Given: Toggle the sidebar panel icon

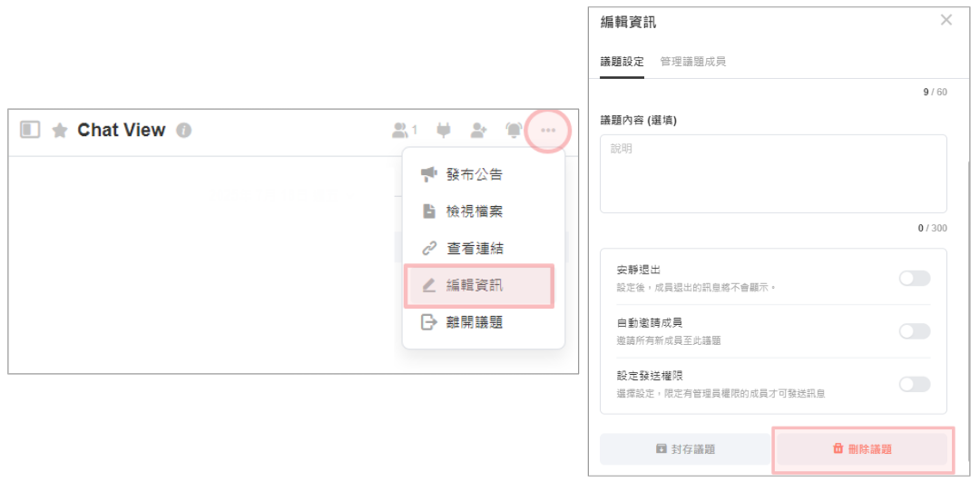Looking at the screenshot, I should coord(30,130).
